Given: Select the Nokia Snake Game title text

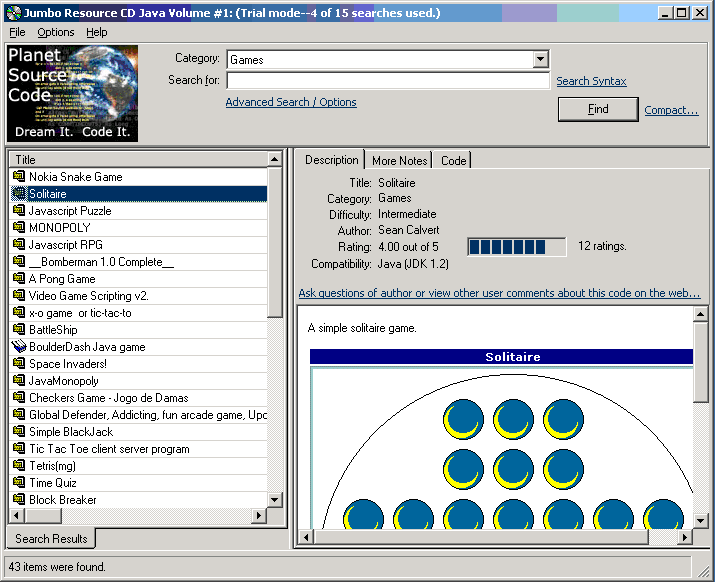Looking at the screenshot, I should coord(76,177).
